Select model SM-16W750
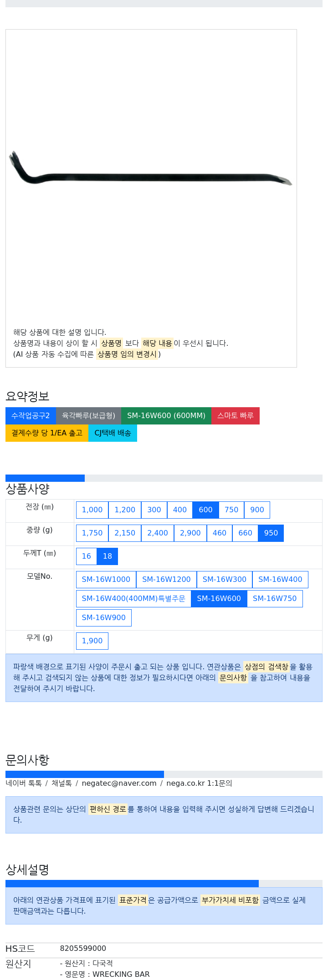The width and height of the screenshot is (328, 980). tap(275, 599)
